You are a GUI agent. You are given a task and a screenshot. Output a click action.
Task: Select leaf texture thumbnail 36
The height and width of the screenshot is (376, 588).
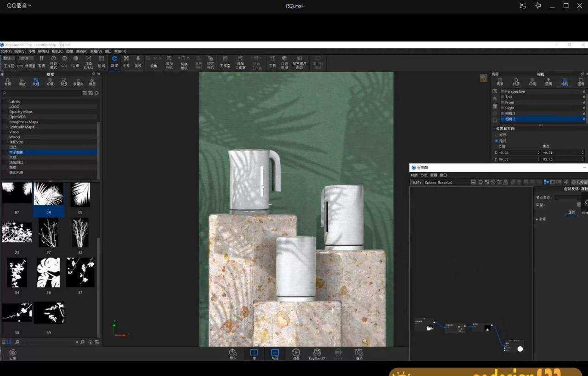click(x=48, y=272)
